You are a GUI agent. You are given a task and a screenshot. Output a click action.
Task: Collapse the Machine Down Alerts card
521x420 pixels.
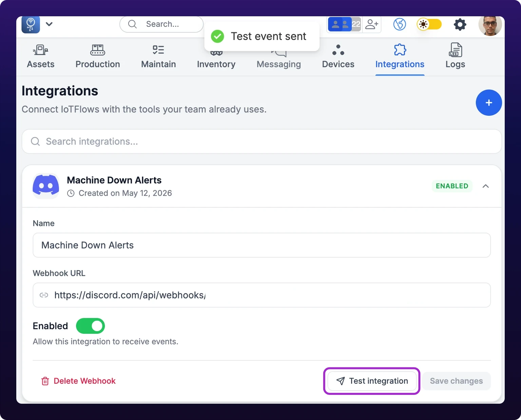(486, 186)
